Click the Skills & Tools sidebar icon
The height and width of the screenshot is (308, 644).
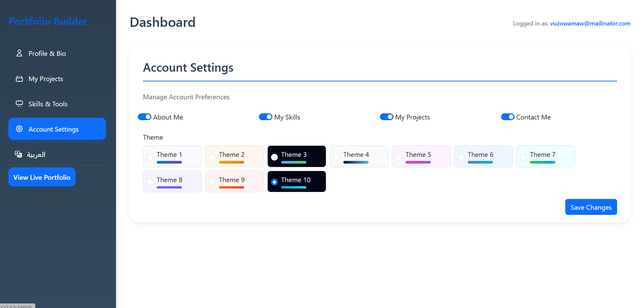pyautogui.click(x=19, y=104)
